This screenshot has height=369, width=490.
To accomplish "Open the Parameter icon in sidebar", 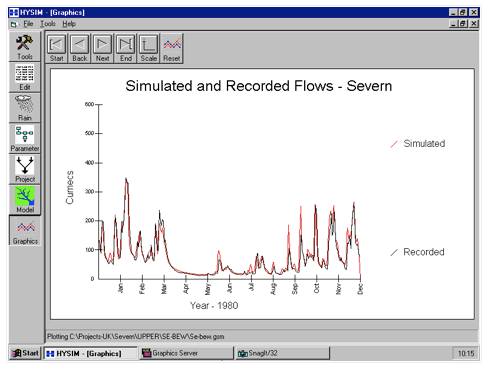I will pos(25,139).
